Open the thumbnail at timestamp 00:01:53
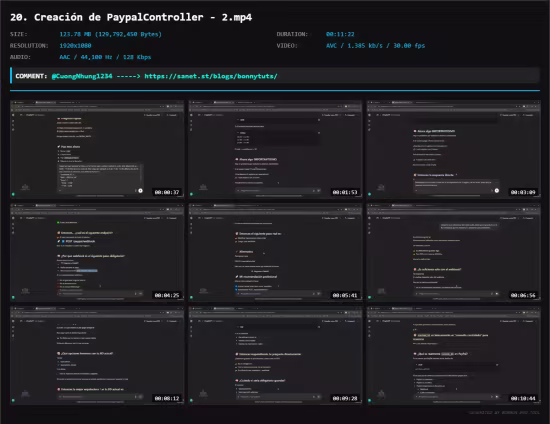 click(x=275, y=149)
